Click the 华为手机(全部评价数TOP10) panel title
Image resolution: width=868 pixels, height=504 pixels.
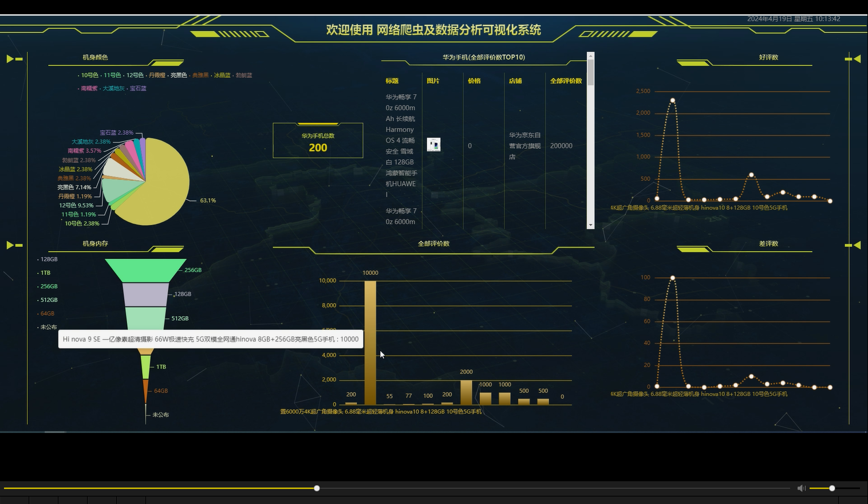click(x=484, y=57)
